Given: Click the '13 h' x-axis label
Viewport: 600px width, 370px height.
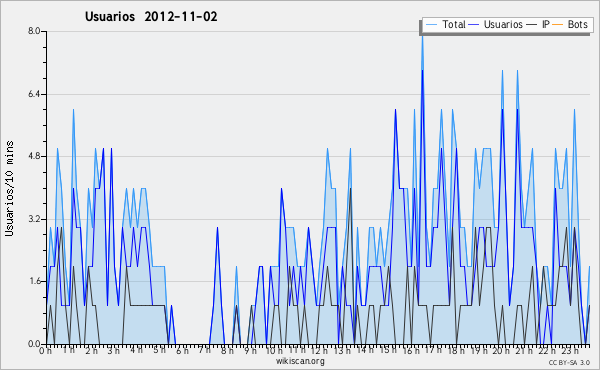Looking at the screenshot, I should pos(342,350).
